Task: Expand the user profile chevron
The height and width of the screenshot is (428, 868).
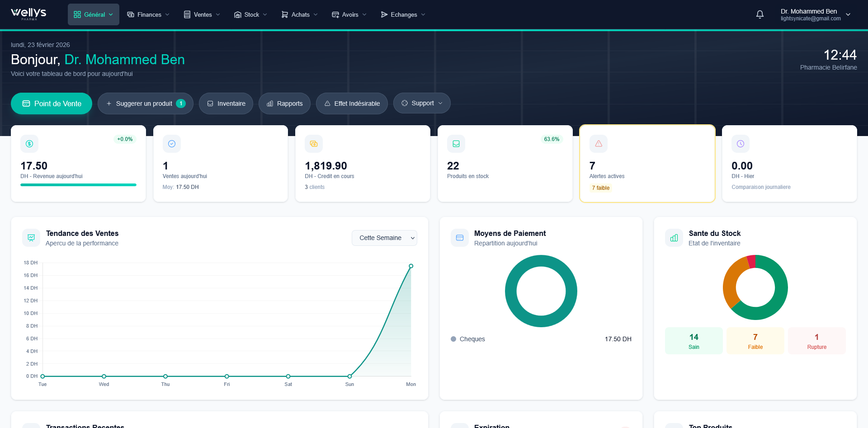Action: (x=849, y=14)
